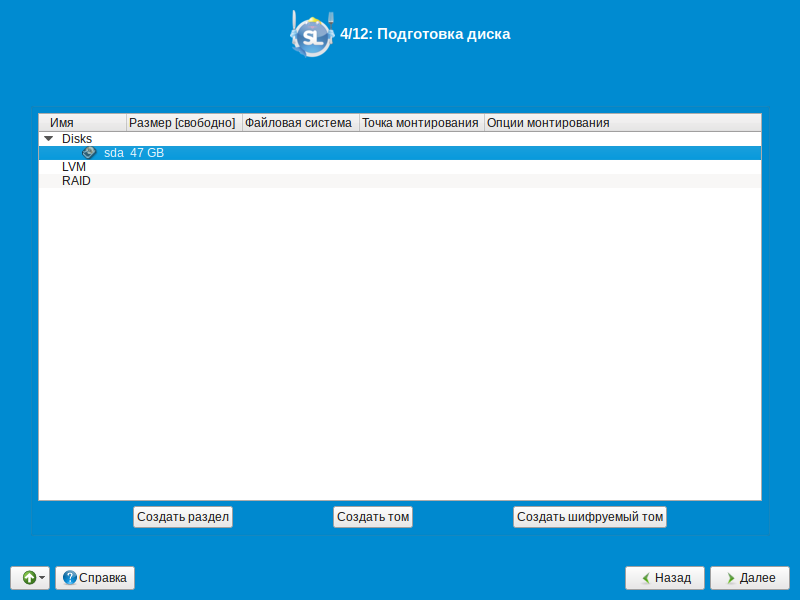Image resolution: width=800 pixels, height=600 pixels.
Task: Click the 47 GB size value
Action: pos(147,153)
